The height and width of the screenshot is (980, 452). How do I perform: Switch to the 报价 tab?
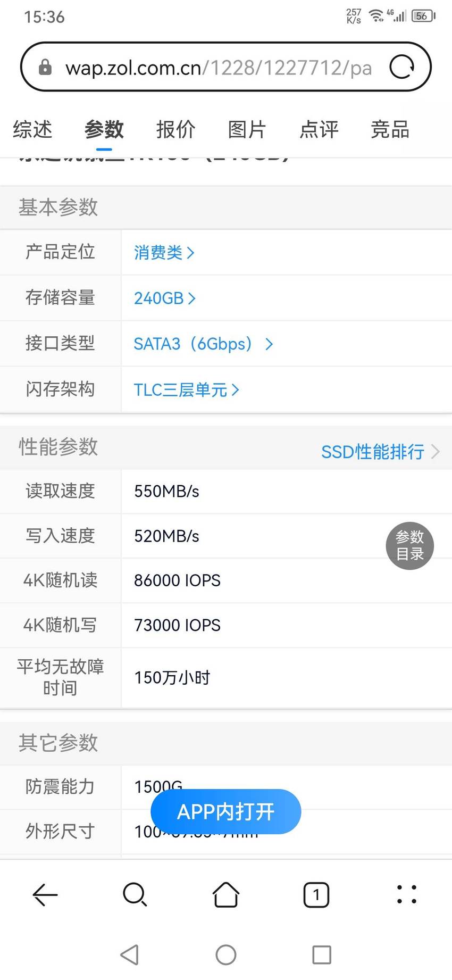176,129
